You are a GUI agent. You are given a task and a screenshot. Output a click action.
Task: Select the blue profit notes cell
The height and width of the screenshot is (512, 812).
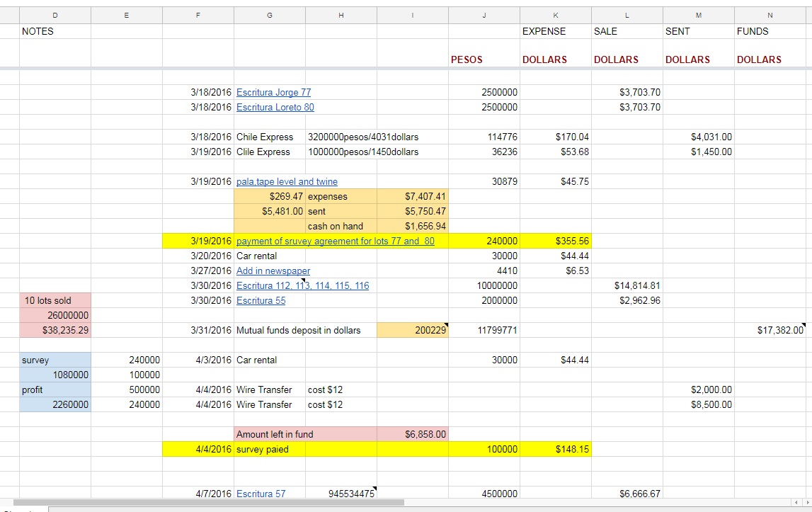pyautogui.click(x=55, y=389)
